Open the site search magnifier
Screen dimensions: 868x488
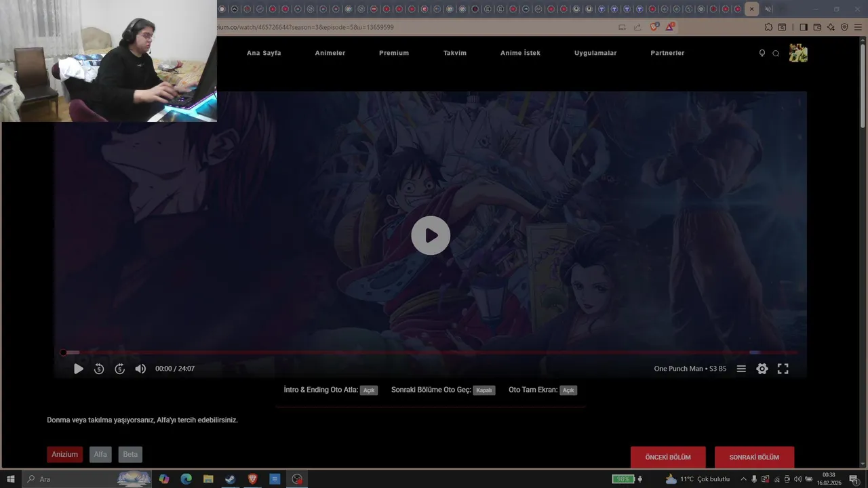[x=776, y=54]
